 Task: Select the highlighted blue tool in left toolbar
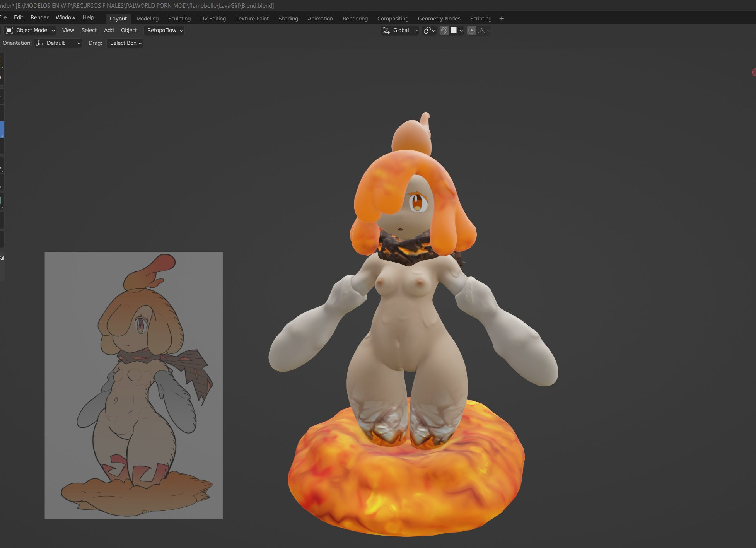(x=2, y=130)
